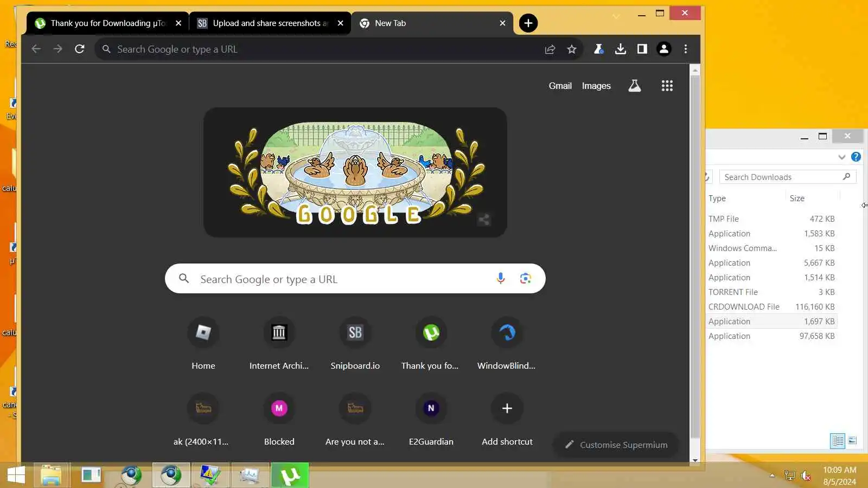Open the Images link

(x=596, y=86)
